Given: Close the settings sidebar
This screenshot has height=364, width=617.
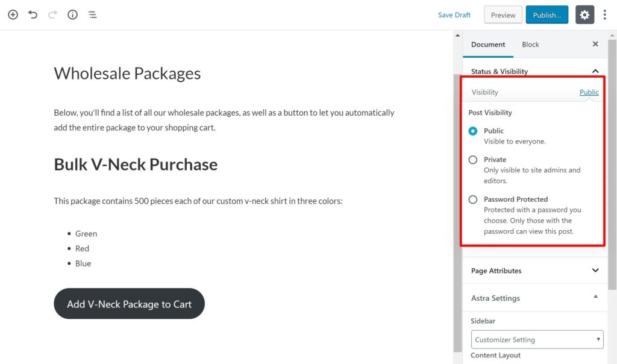Looking at the screenshot, I should click(595, 44).
